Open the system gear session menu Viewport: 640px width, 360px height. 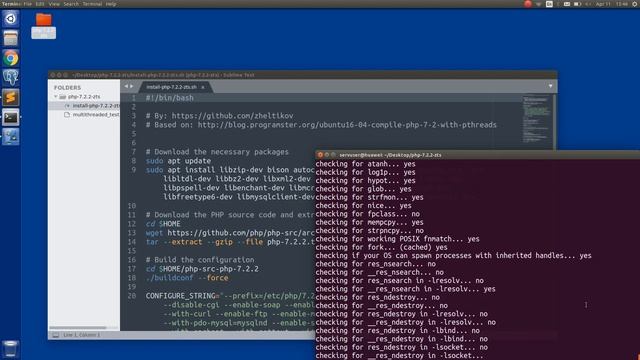[636, 4]
